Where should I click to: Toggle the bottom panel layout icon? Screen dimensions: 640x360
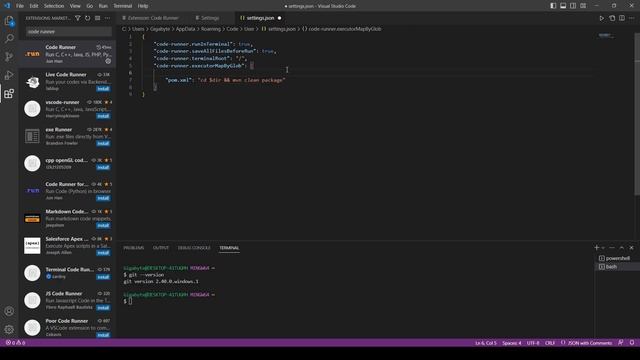(563, 6)
